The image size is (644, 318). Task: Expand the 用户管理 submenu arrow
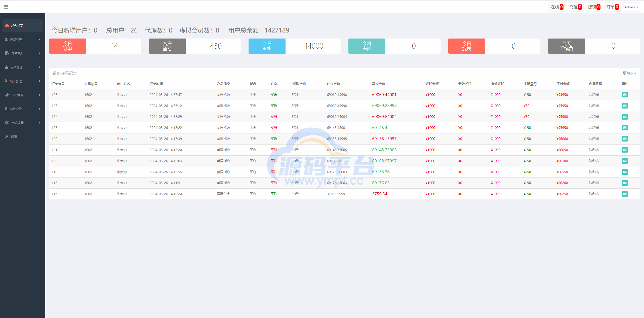coord(40,67)
